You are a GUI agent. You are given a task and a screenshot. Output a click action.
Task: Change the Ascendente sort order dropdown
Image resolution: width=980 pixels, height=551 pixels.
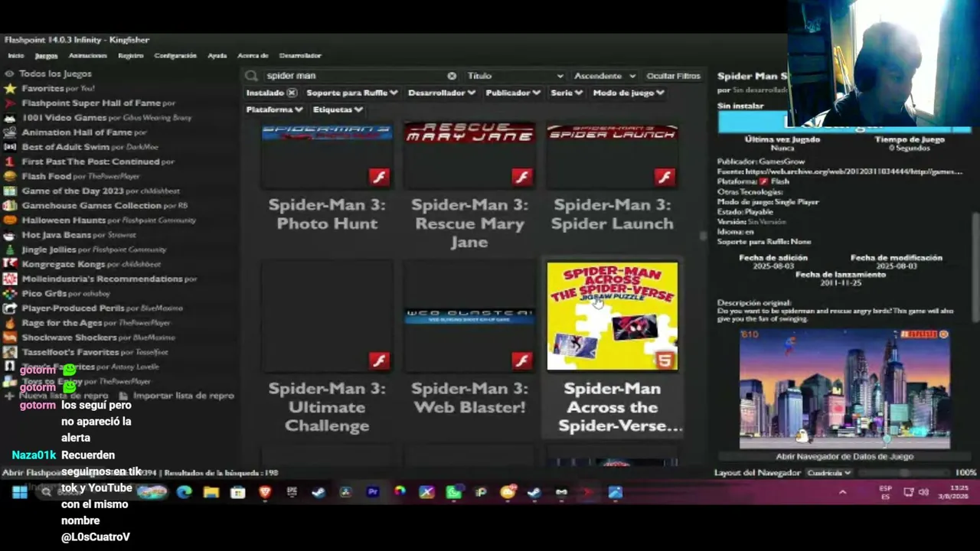coord(605,76)
